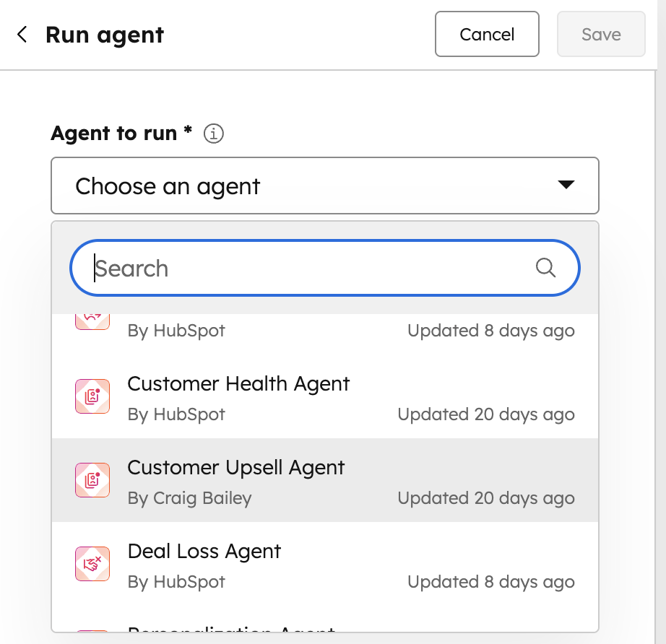Click inside the Search field

click(x=289, y=268)
